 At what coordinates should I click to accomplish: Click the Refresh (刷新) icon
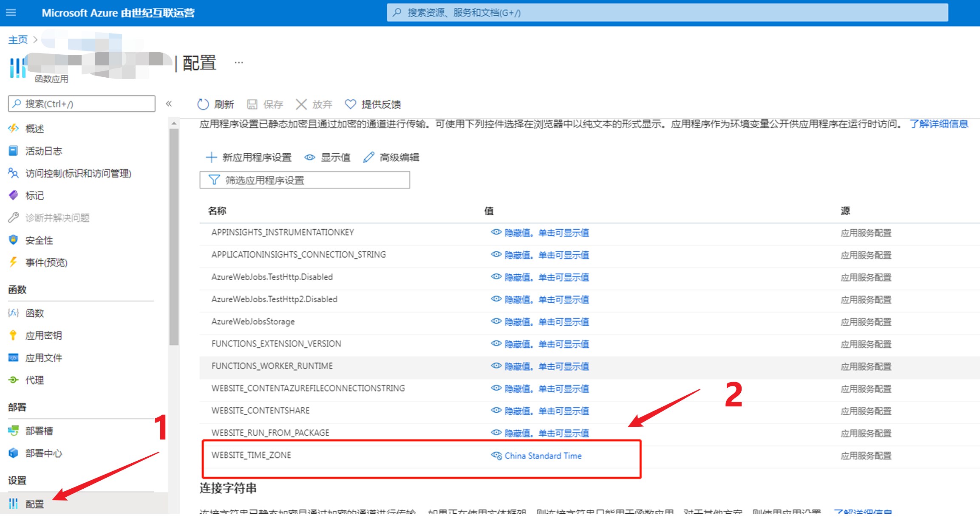coord(203,104)
